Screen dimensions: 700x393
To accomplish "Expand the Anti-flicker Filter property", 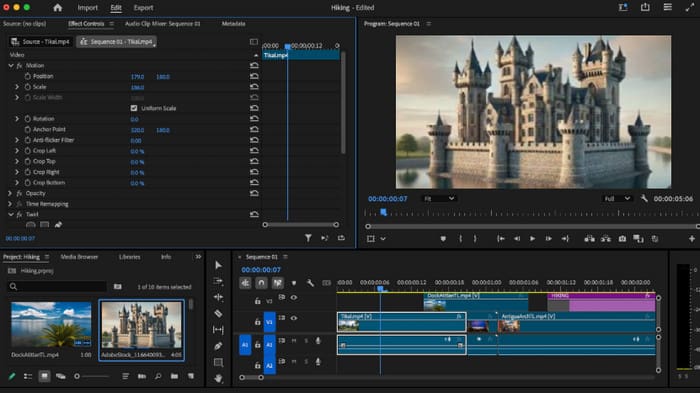I will (17, 140).
